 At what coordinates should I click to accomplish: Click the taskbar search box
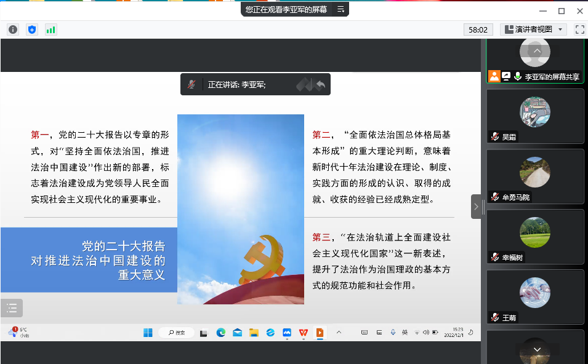(177, 333)
